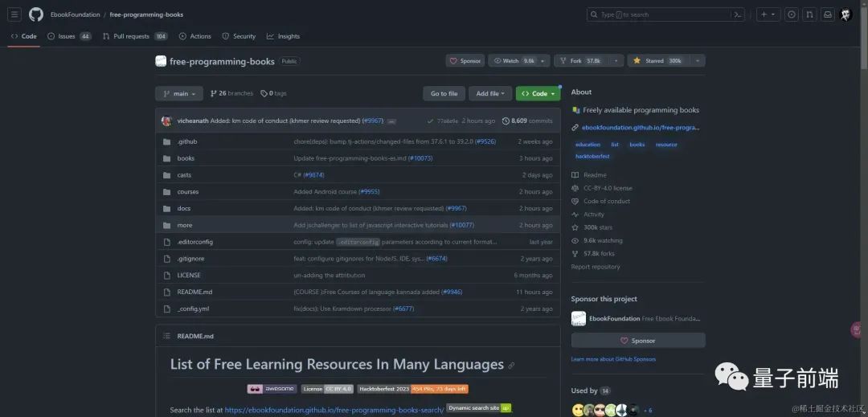Expand the green Code dropdown
This screenshot has width=868, height=417.
click(x=538, y=93)
